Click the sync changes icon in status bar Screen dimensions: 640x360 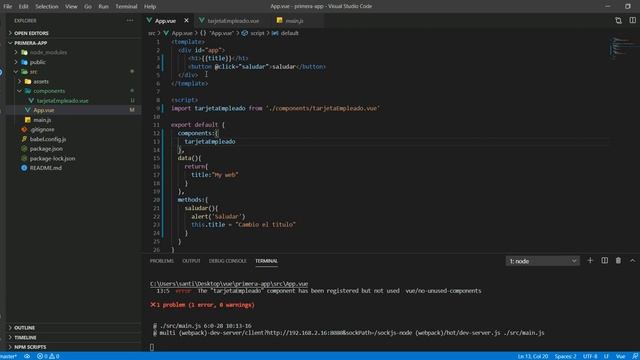pyautogui.click(x=27, y=356)
